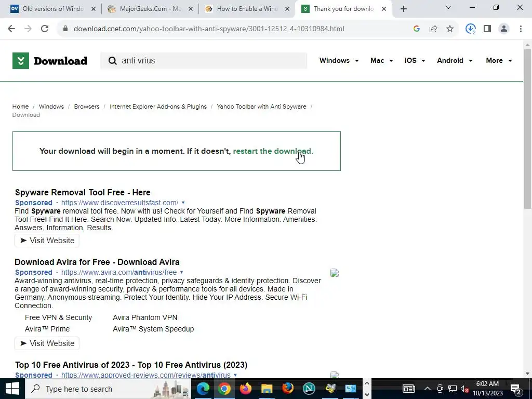Open the approved-reviews ad dropdown arrow
Screen dimensions: 532x399
click(235, 375)
